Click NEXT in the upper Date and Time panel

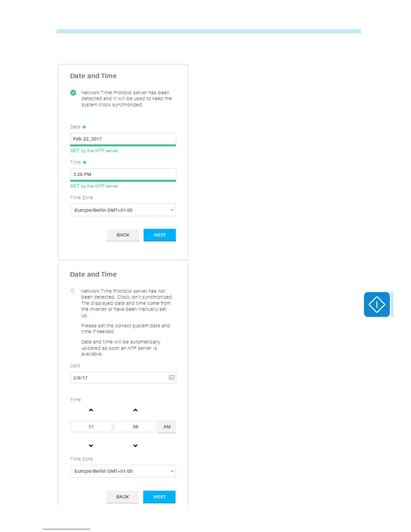pos(160,235)
